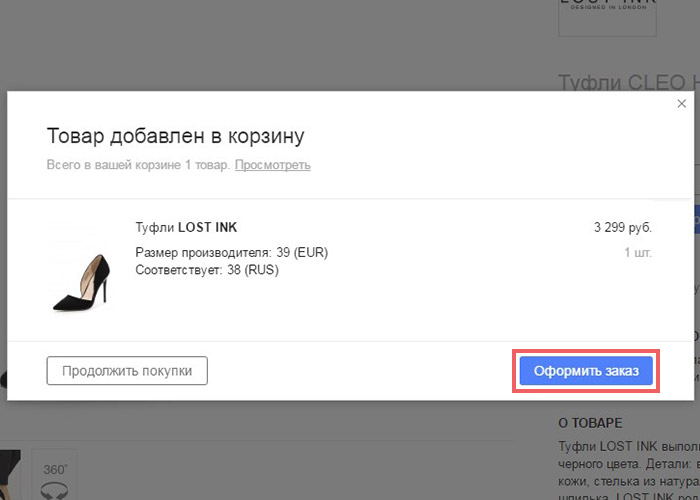Click the Туфли LOST INK product name
Viewport: 700px width, 500px height.
click(186, 228)
